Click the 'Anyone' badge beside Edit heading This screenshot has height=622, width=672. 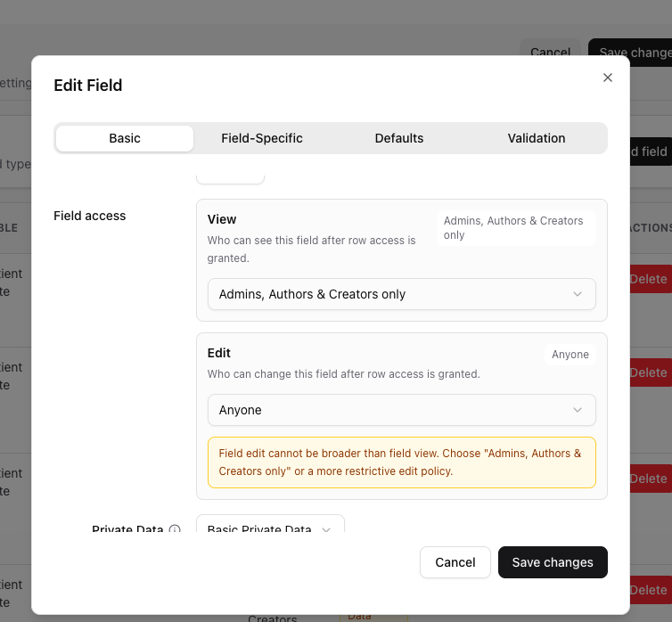point(570,355)
